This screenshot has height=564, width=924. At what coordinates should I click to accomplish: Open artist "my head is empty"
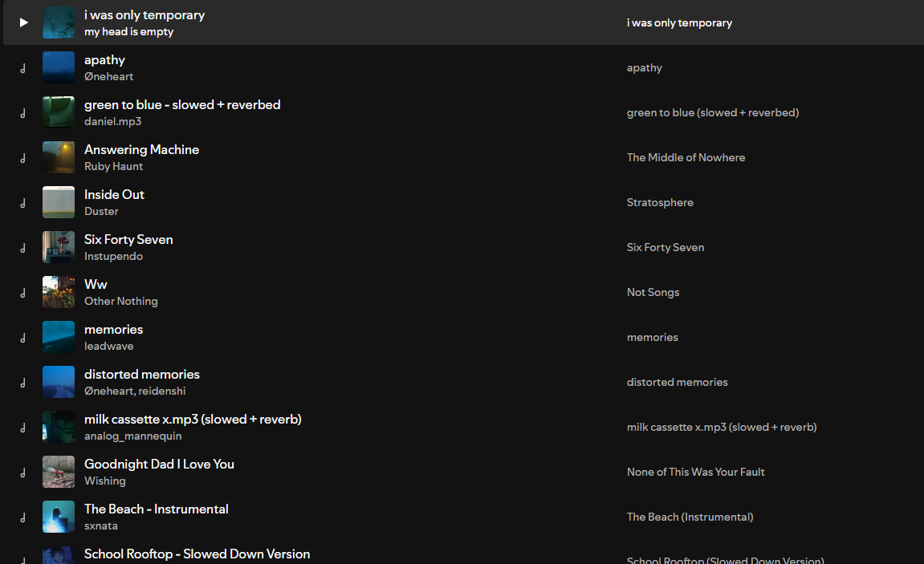pyautogui.click(x=128, y=32)
